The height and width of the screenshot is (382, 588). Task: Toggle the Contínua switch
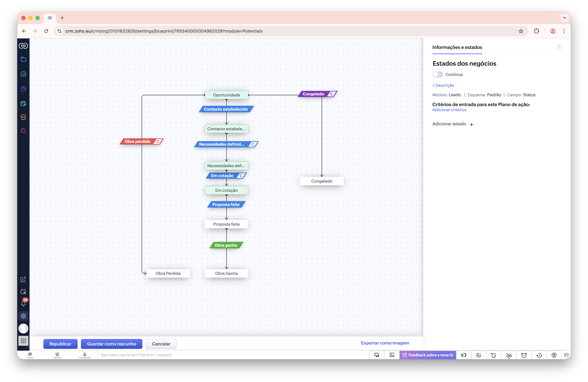pyautogui.click(x=438, y=74)
